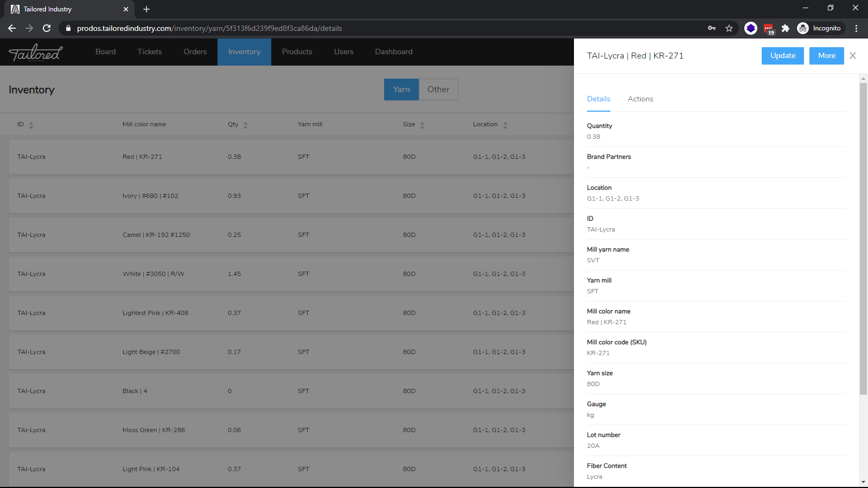Open the Ivory | #680 | #102 row
This screenshot has height=488, width=868.
click(291, 196)
